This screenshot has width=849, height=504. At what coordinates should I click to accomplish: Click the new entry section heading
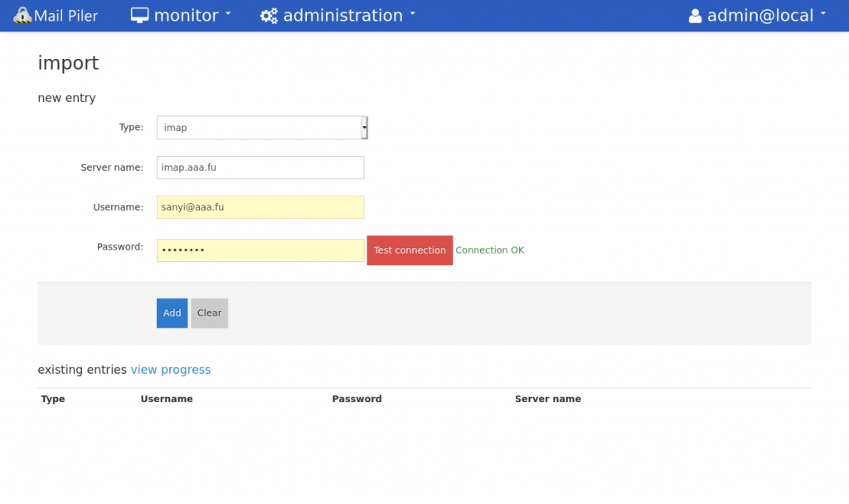[x=66, y=98]
